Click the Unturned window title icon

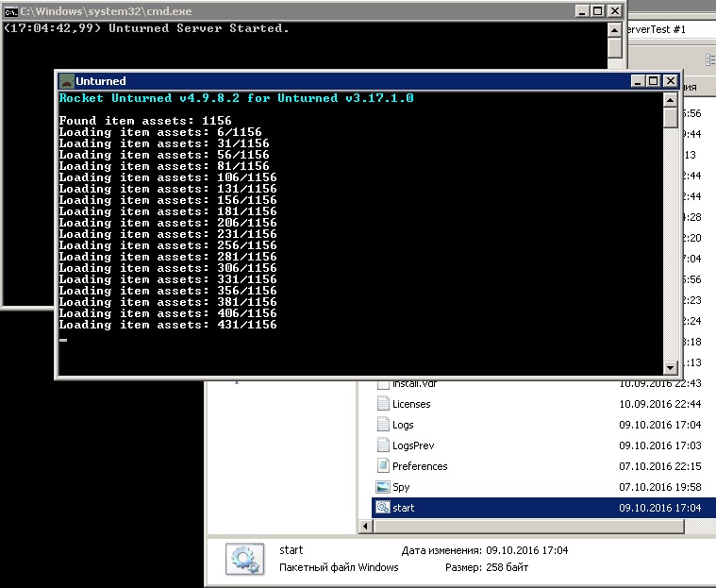67,81
